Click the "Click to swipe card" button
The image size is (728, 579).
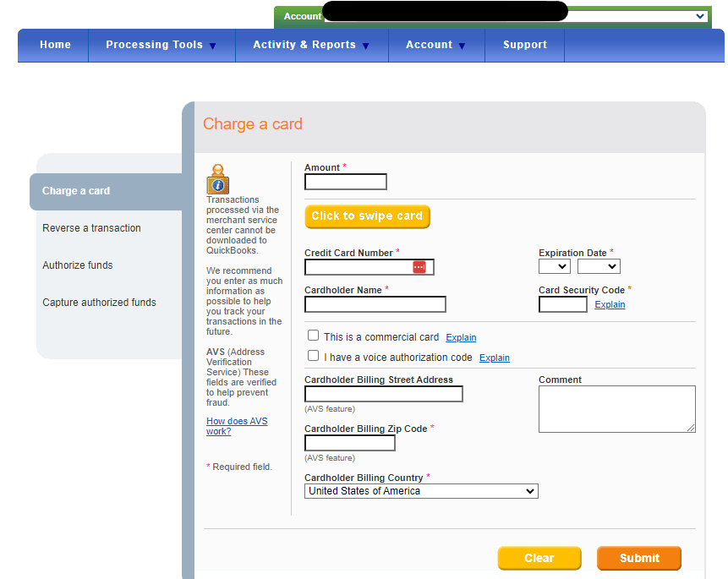point(367,216)
